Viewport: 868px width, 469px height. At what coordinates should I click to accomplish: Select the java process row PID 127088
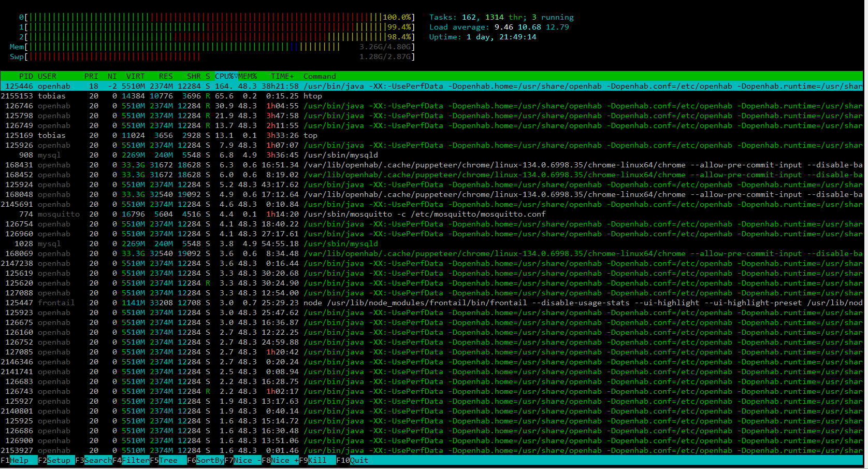point(431,293)
